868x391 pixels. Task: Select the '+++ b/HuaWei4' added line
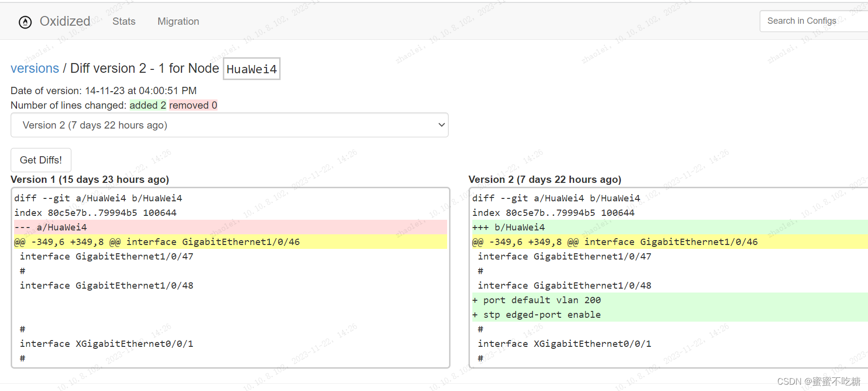(x=670, y=227)
